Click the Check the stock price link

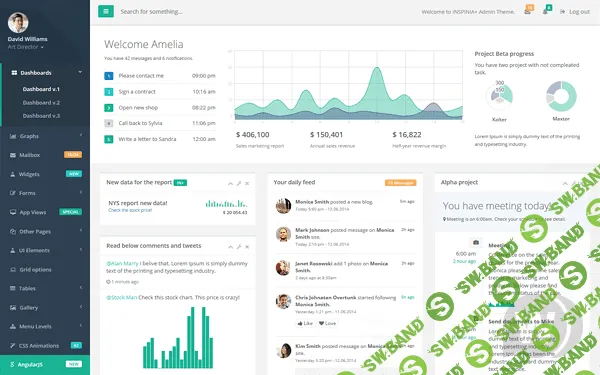130,210
